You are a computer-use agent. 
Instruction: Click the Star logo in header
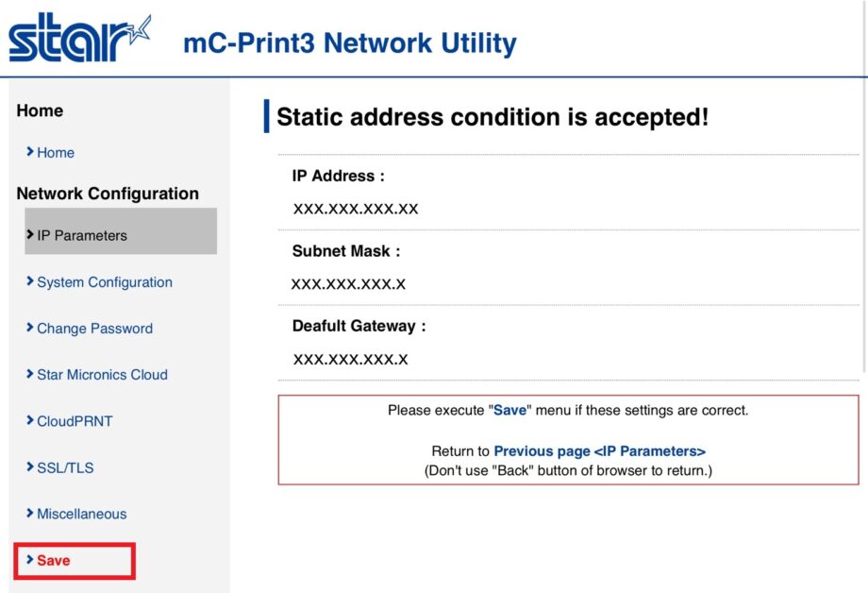pos(79,40)
